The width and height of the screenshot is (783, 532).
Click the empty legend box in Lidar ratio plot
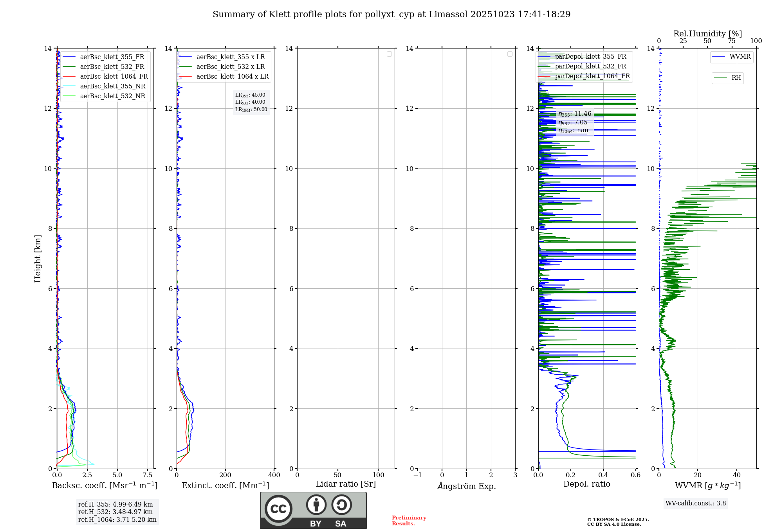coord(389,54)
